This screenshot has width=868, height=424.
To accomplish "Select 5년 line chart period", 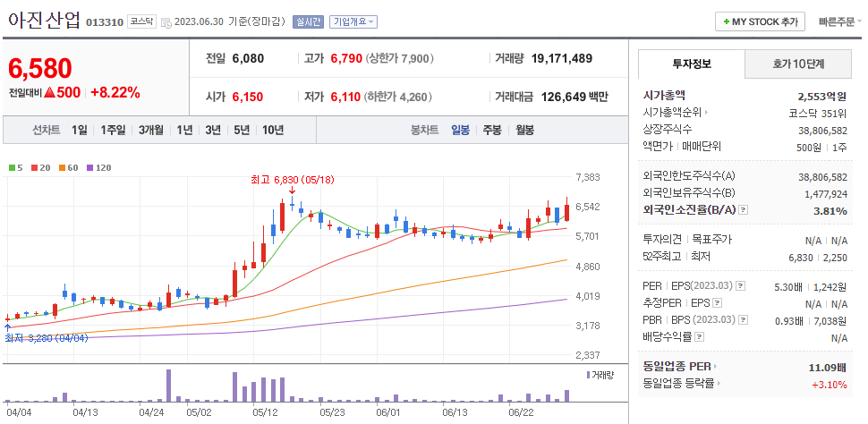I will (242, 131).
